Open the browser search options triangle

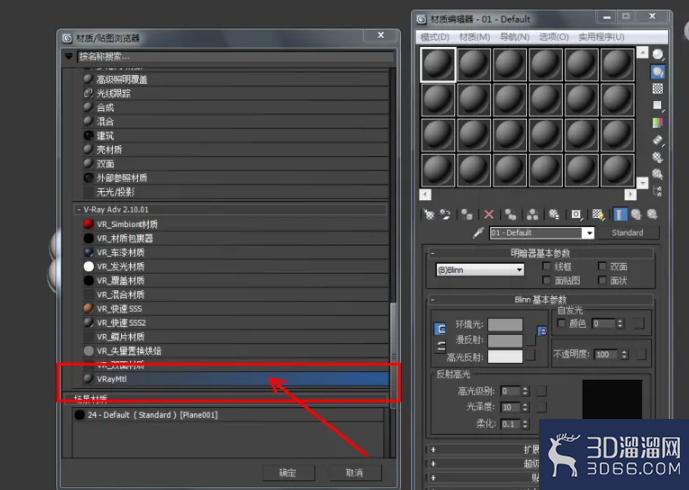pyautogui.click(x=69, y=56)
